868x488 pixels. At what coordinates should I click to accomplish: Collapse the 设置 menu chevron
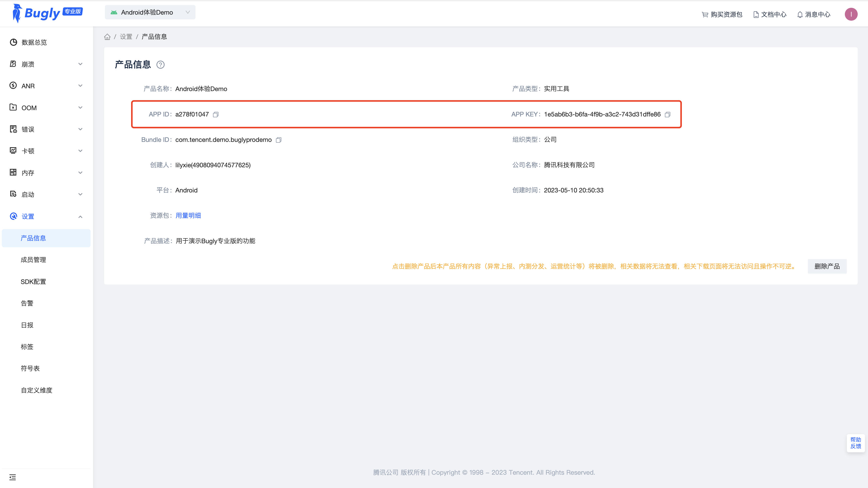[80, 217]
